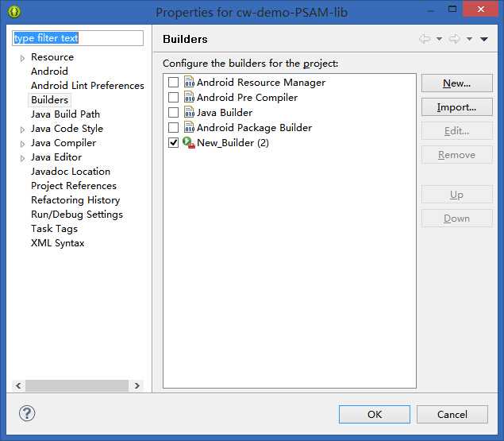Close the Properties dialog window
This screenshot has height=441, width=504.
(x=480, y=9)
